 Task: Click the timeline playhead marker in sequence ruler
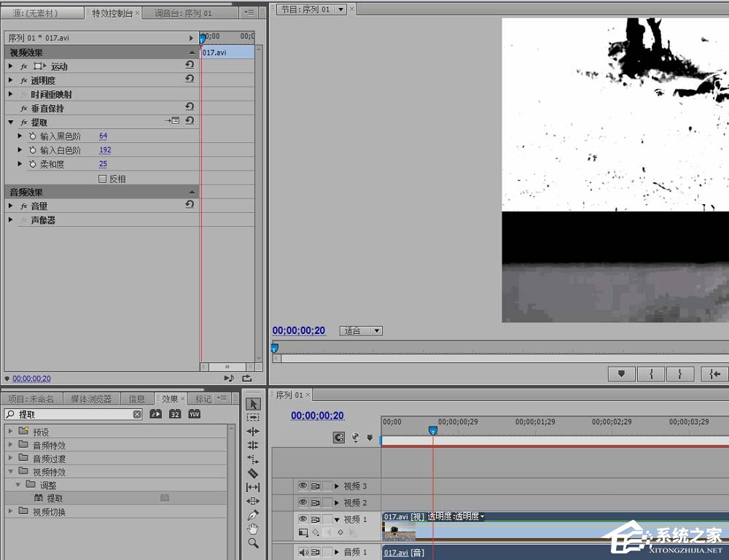pos(432,431)
